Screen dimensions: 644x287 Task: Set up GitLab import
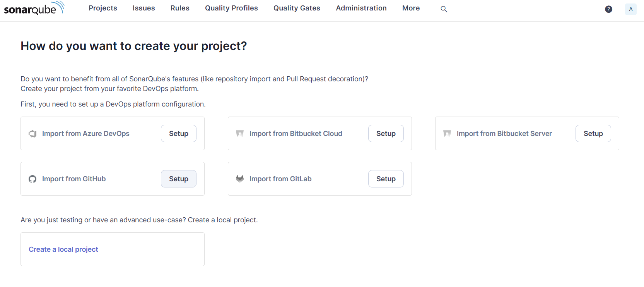click(x=386, y=179)
